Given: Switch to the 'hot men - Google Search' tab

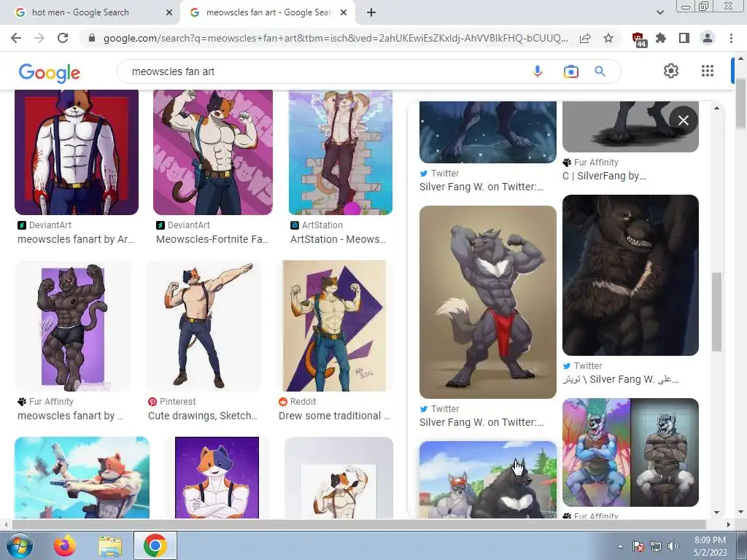Looking at the screenshot, I should [x=90, y=12].
